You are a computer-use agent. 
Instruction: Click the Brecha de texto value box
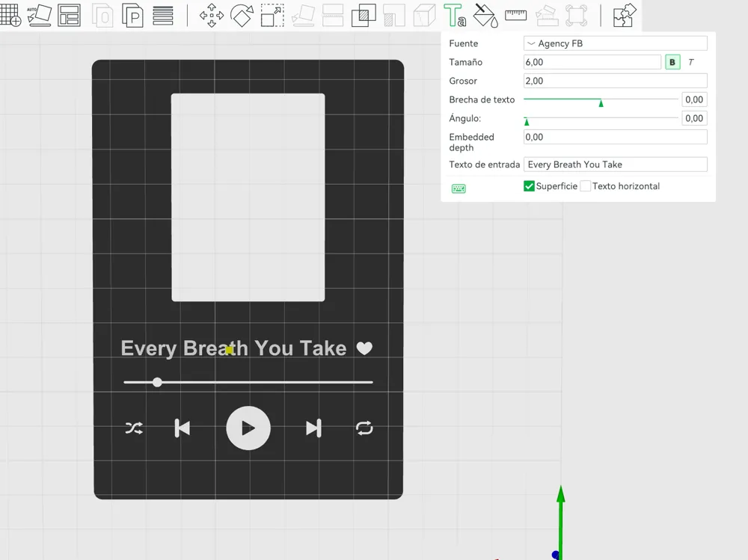click(x=694, y=99)
